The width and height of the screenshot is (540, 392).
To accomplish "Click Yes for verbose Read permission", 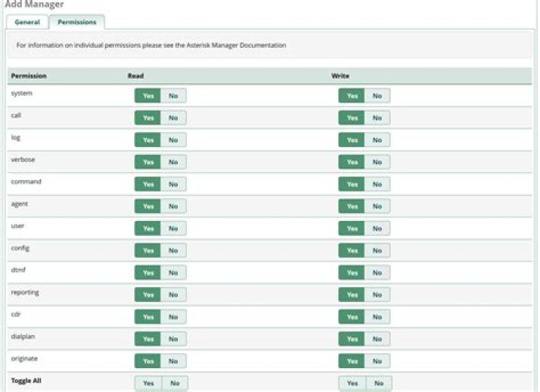I will [x=148, y=162].
